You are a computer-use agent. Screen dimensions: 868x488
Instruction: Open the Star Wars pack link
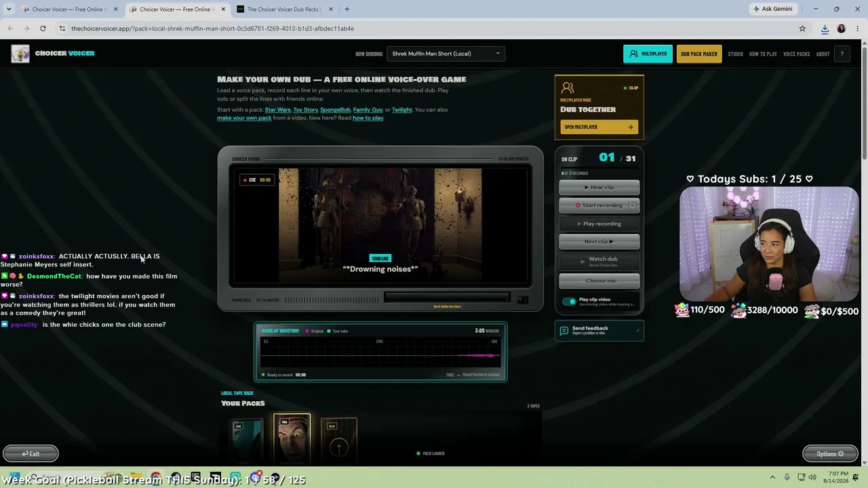[x=277, y=110]
